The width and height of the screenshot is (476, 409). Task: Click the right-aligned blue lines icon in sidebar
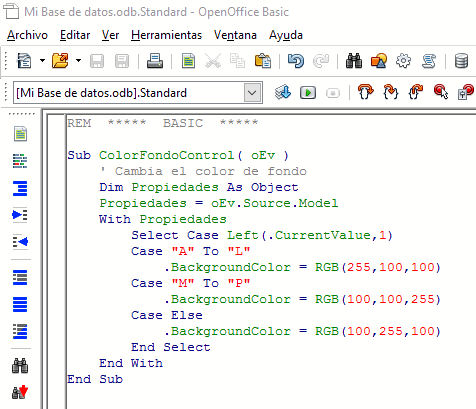20,188
